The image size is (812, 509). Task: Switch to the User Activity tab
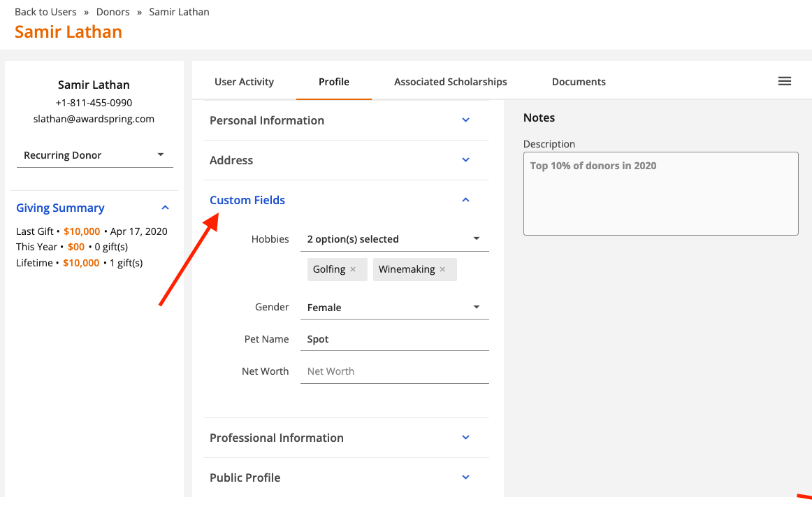pos(244,81)
